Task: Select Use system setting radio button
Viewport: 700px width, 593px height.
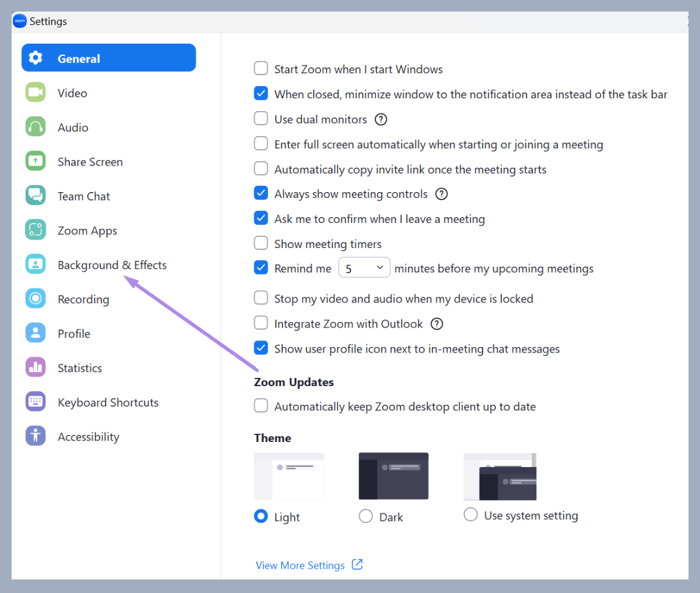Action: [471, 515]
